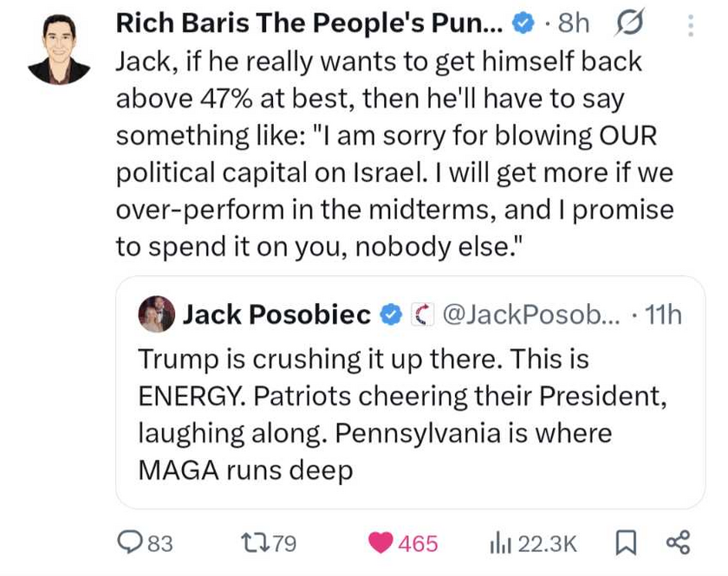Click Rich Baris's blue verified badge
728x576 pixels.
(523, 24)
